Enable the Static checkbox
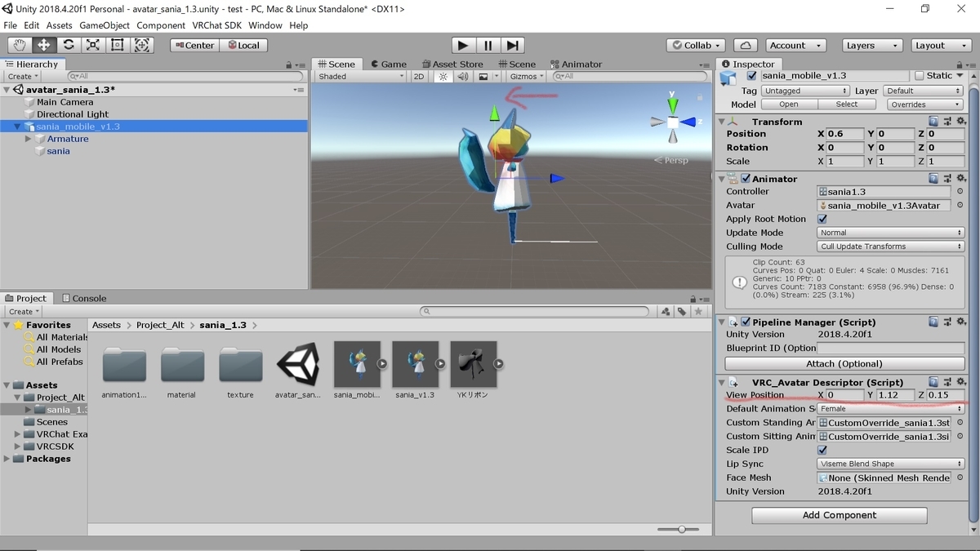Screen dimensions: 980x551 919,76
